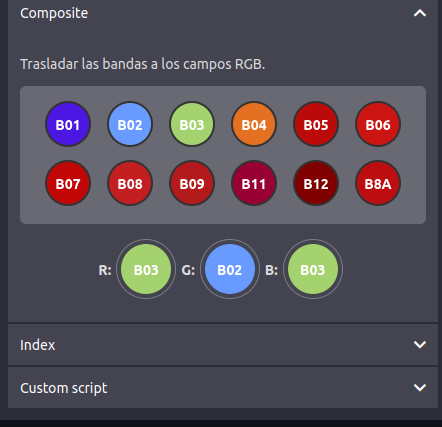Choose the B03 band from the band palette
This screenshot has height=427, width=442.
192,124
